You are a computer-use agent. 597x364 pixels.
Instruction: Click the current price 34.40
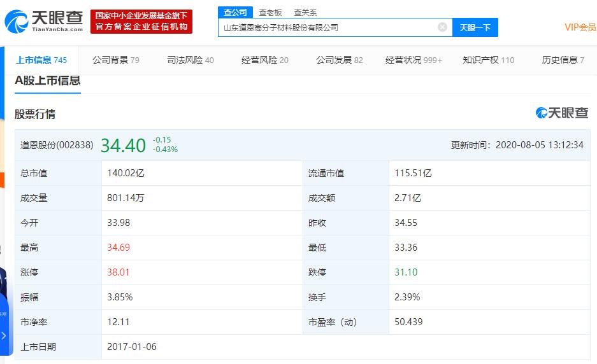click(x=123, y=145)
